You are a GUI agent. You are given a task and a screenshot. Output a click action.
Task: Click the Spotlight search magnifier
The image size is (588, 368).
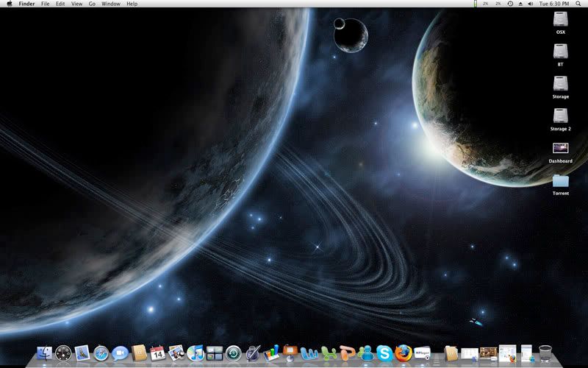(578, 4)
